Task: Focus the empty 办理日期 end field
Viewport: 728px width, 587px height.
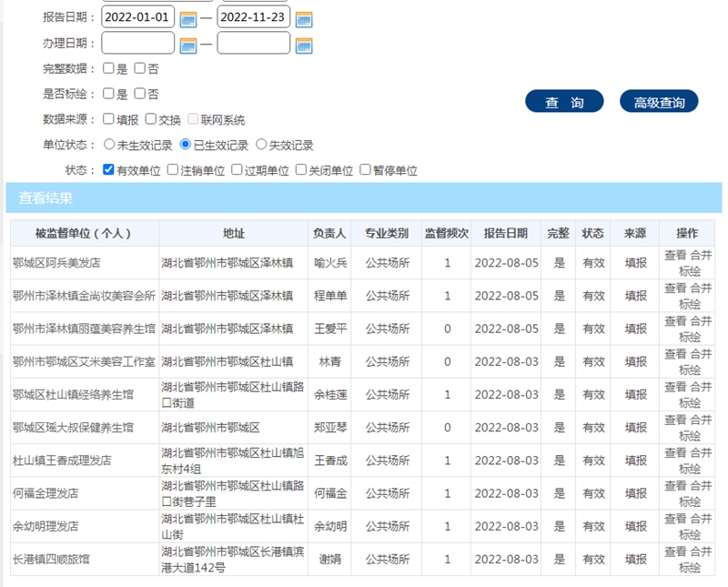Action: pos(254,43)
